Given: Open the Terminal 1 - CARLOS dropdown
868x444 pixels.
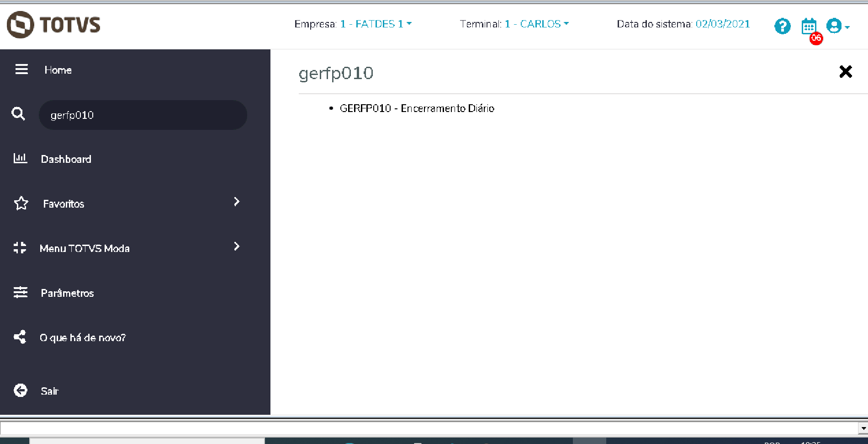Looking at the screenshot, I should (x=537, y=24).
